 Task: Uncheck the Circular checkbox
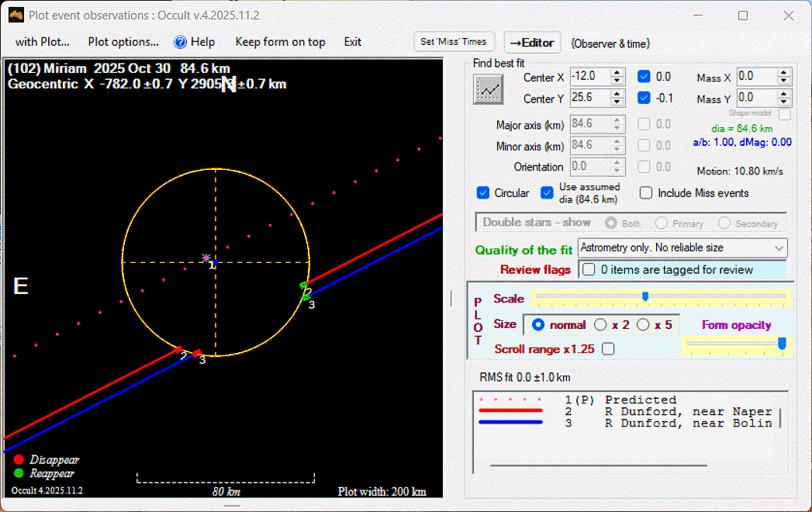click(483, 193)
